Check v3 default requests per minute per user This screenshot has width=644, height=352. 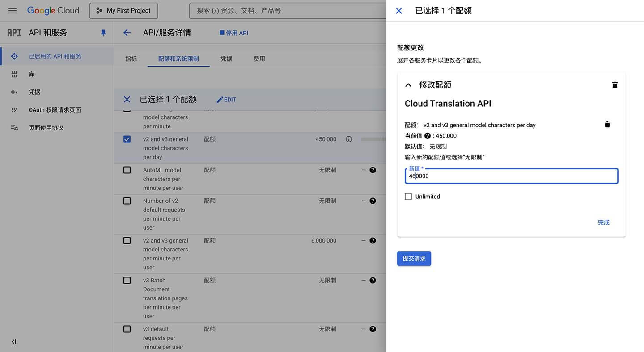click(x=127, y=329)
